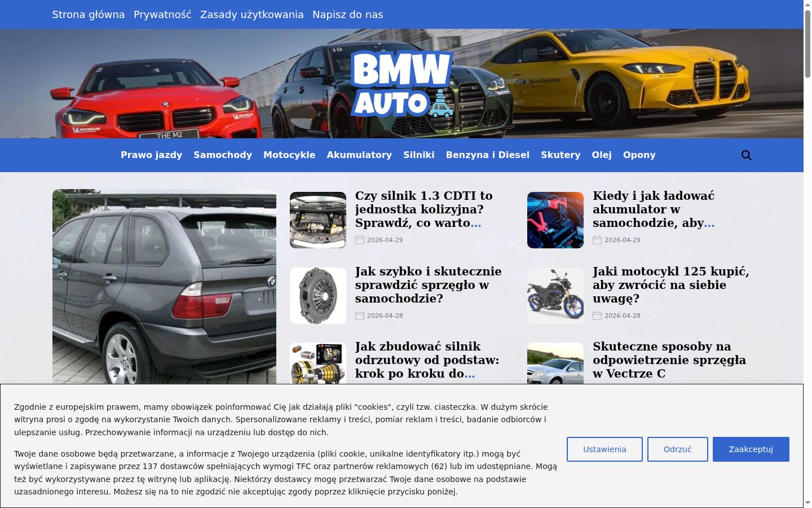Viewport: 812px width, 508px height.
Task: Click calendar icon beside motocykl 125 article date
Action: [597, 316]
